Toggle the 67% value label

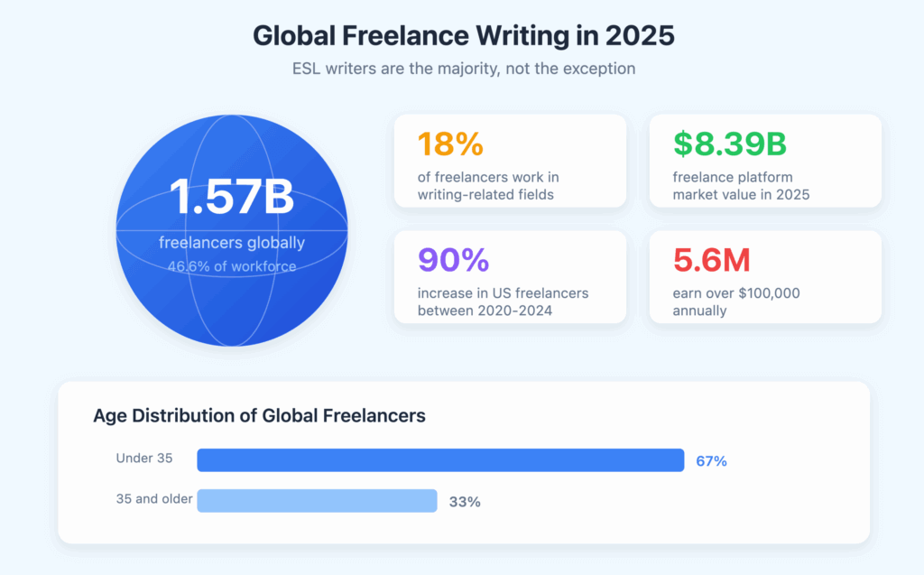click(712, 460)
